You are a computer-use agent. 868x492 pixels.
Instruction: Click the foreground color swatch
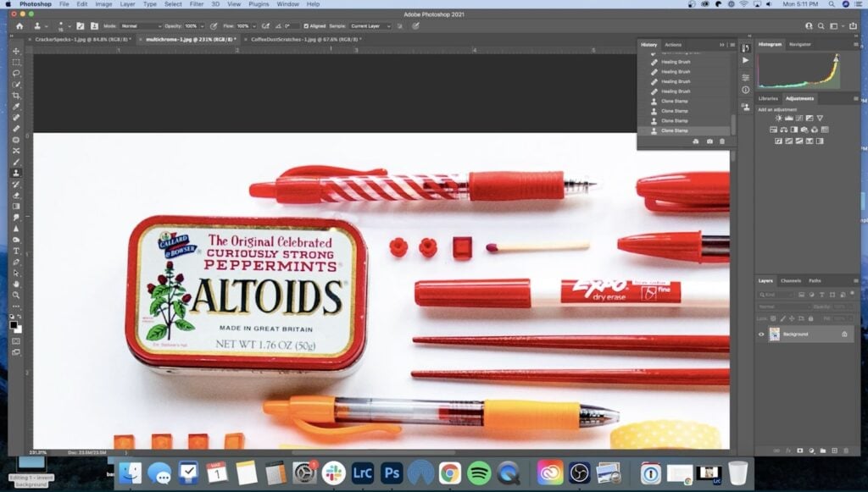(x=14, y=324)
